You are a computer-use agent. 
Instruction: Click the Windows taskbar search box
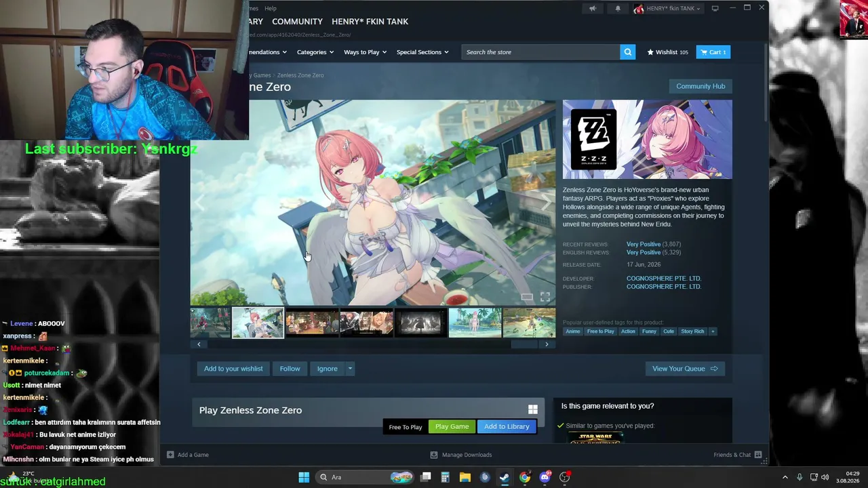coord(365,477)
